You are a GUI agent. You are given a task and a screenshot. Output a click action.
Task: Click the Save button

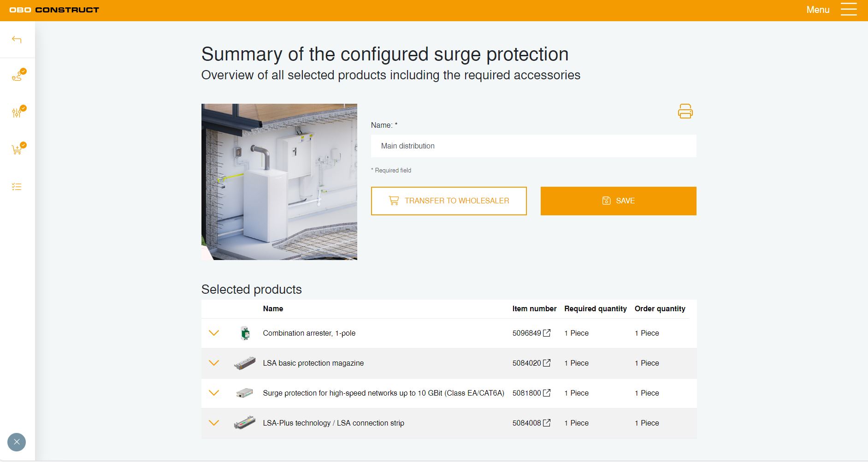coord(618,201)
